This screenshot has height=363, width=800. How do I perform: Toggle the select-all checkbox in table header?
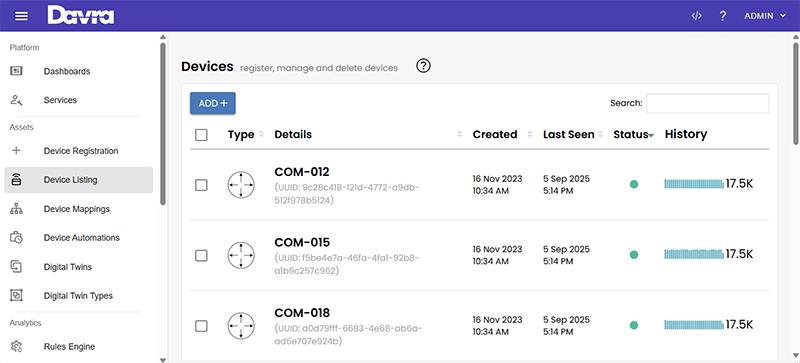(202, 135)
